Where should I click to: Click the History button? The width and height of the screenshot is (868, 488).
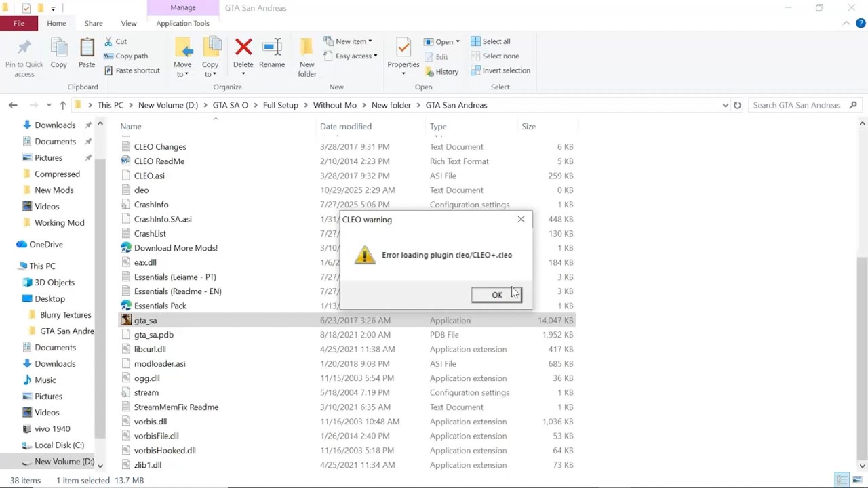(441, 71)
